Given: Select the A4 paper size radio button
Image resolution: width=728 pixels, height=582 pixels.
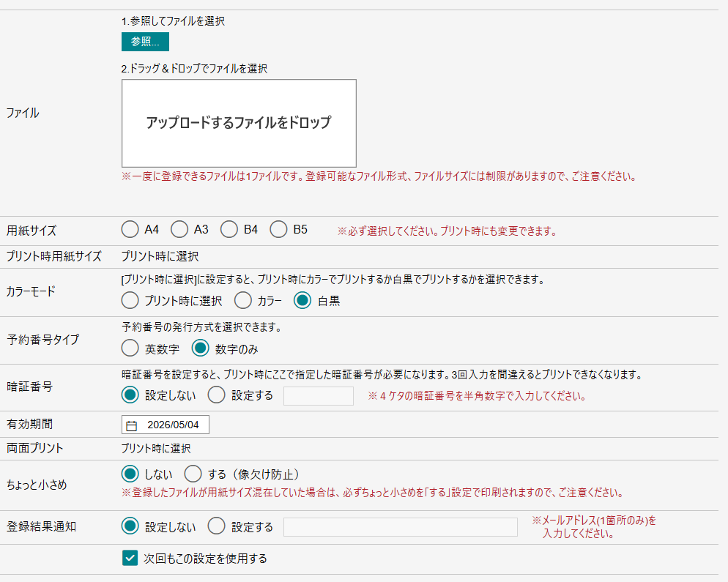Looking at the screenshot, I should (x=130, y=229).
